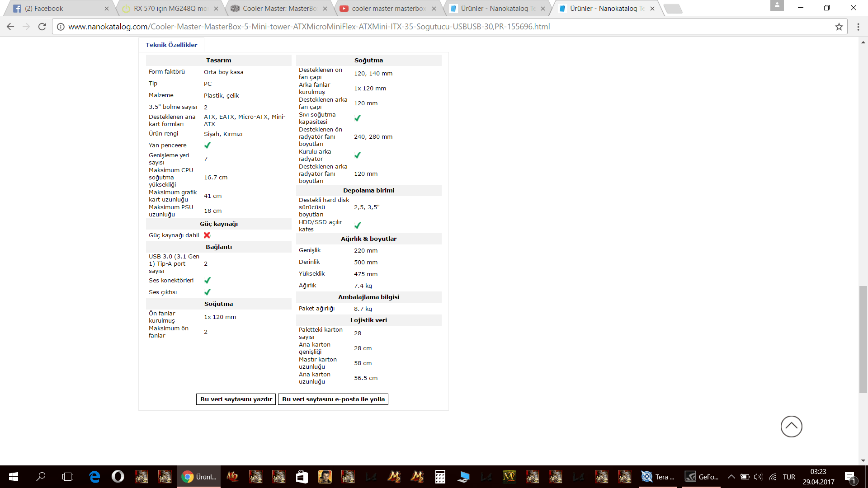Open the Calculator taskbar icon

(x=440, y=477)
